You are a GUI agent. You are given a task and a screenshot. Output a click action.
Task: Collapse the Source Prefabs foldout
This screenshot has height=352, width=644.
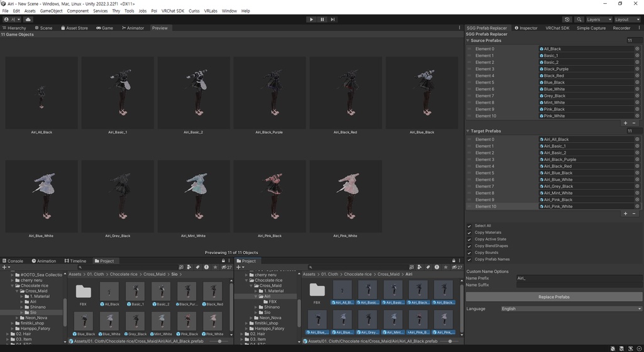[x=468, y=41]
